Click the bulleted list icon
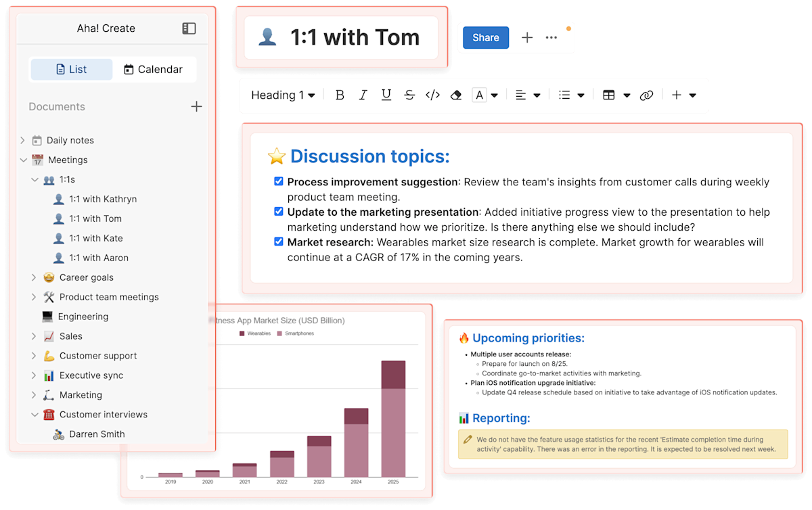Image resolution: width=812 pixels, height=510 pixels. (x=564, y=95)
